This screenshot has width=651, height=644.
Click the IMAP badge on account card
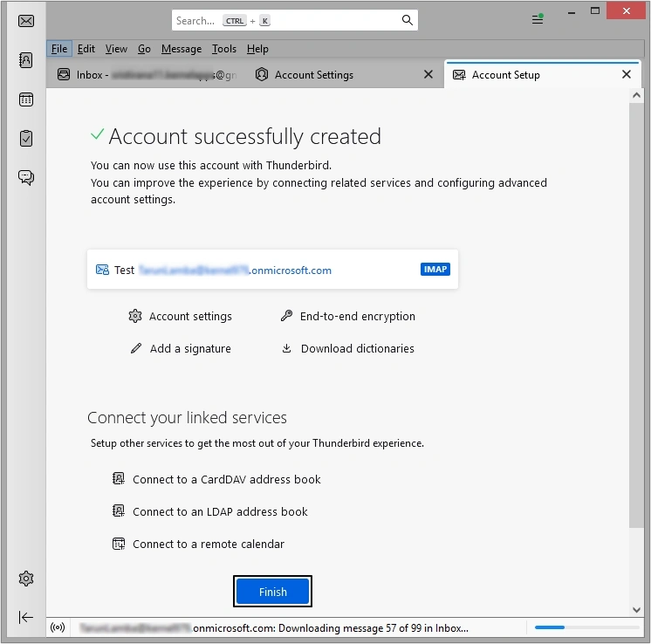pyautogui.click(x=435, y=269)
